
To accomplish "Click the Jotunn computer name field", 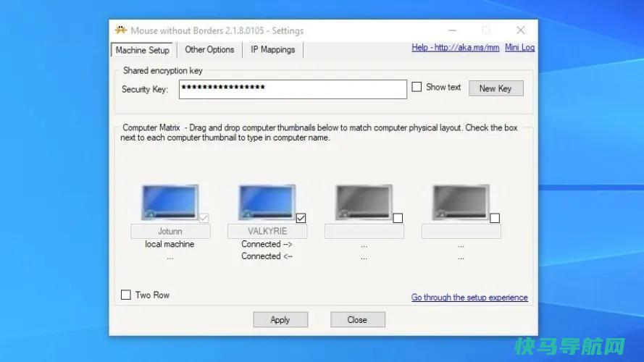I will tap(170, 231).
